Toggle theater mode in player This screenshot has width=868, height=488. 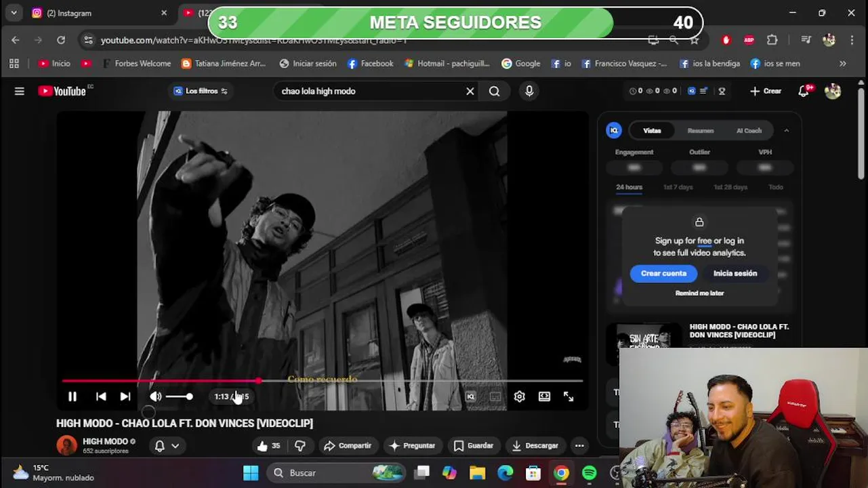[544, 396]
